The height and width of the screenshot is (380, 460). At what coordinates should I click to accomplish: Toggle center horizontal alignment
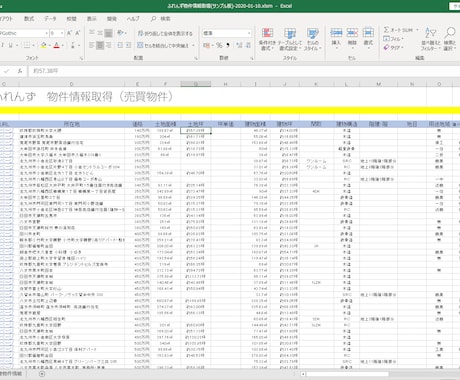click(100, 45)
